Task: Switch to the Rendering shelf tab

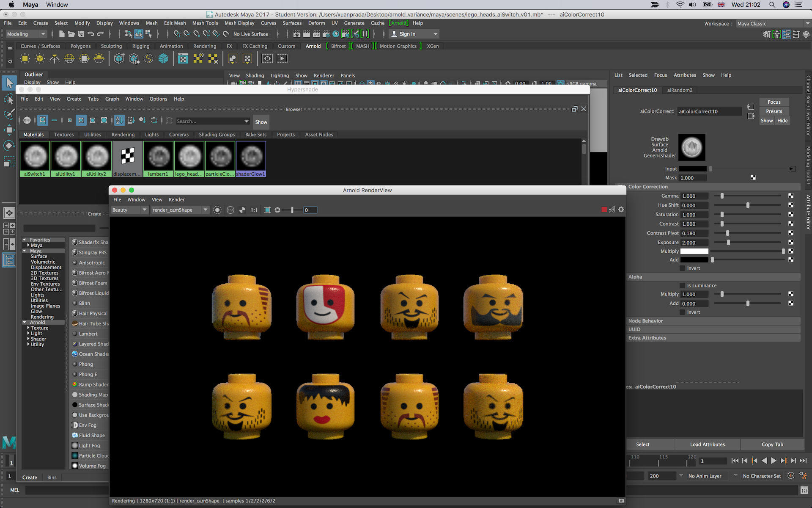Action: (x=205, y=46)
